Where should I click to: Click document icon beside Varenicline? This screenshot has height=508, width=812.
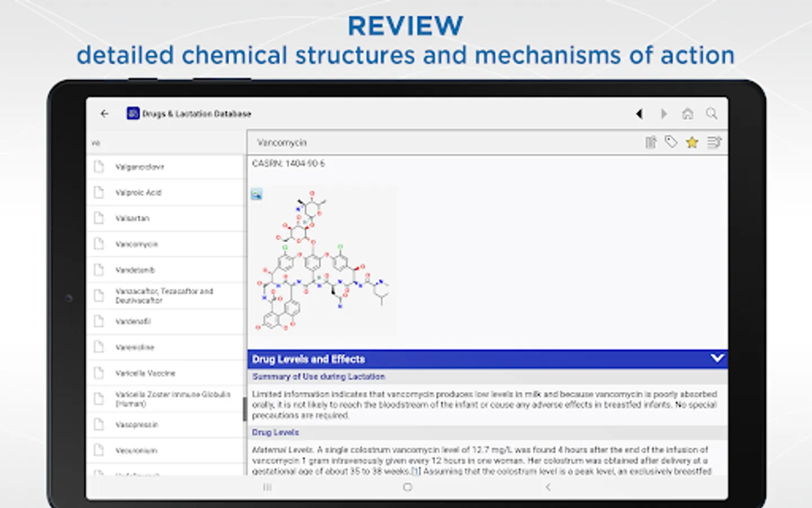coord(99,347)
